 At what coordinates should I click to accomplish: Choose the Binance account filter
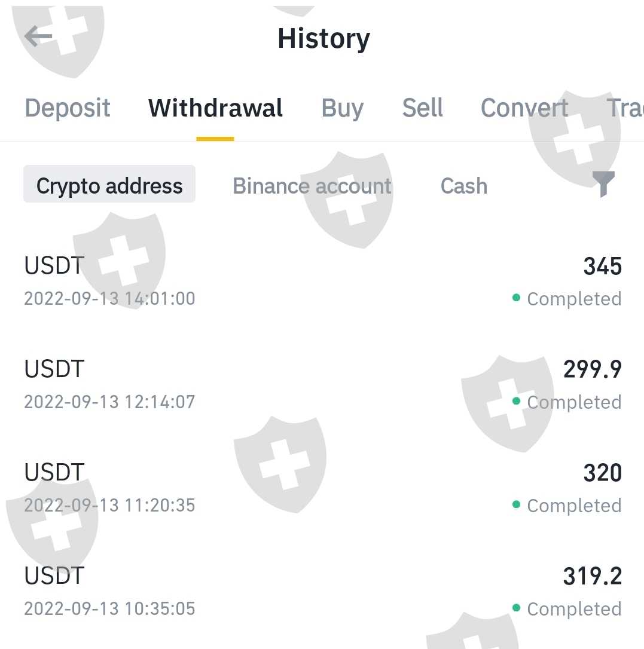pos(312,186)
